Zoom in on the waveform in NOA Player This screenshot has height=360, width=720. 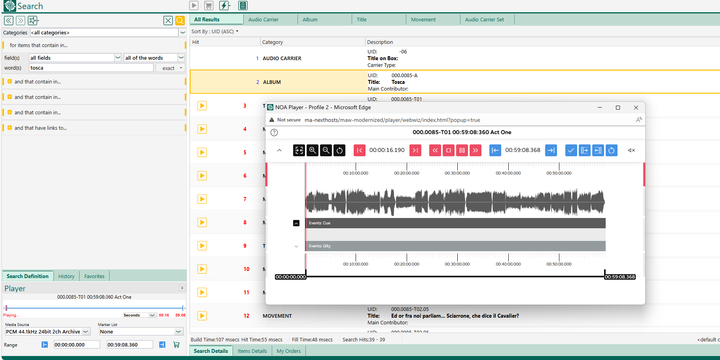pos(312,150)
